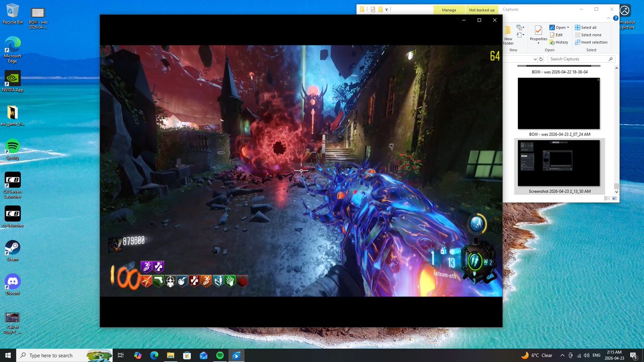
Task: Select the aw_game_fi... archive on desktop
Action: click(x=12, y=115)
